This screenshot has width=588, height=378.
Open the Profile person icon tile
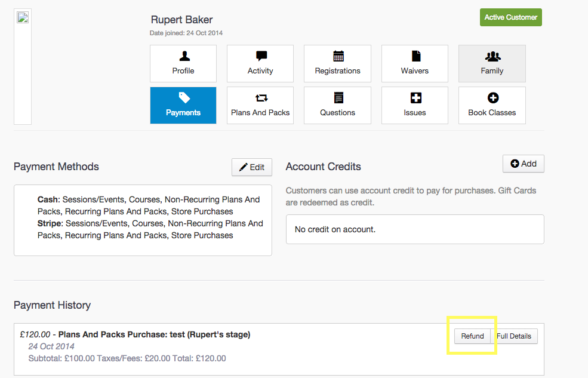pos(183,63)
